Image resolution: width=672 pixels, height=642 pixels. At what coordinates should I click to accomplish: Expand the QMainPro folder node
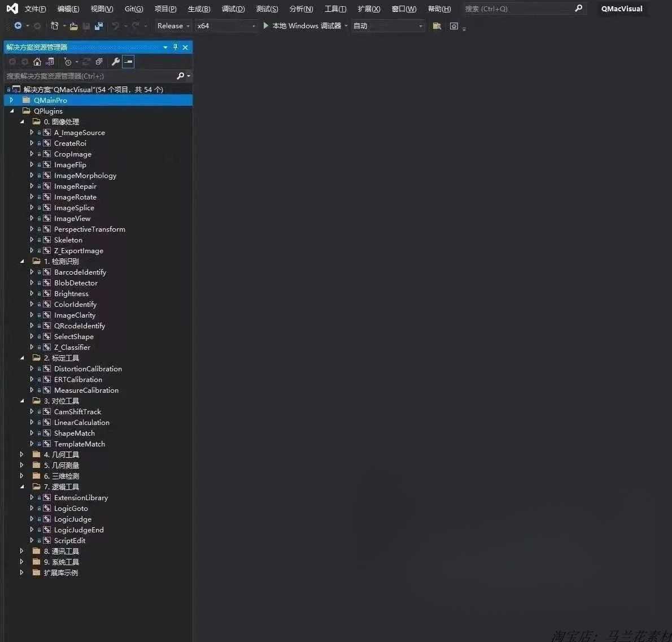tap(11, 100)
